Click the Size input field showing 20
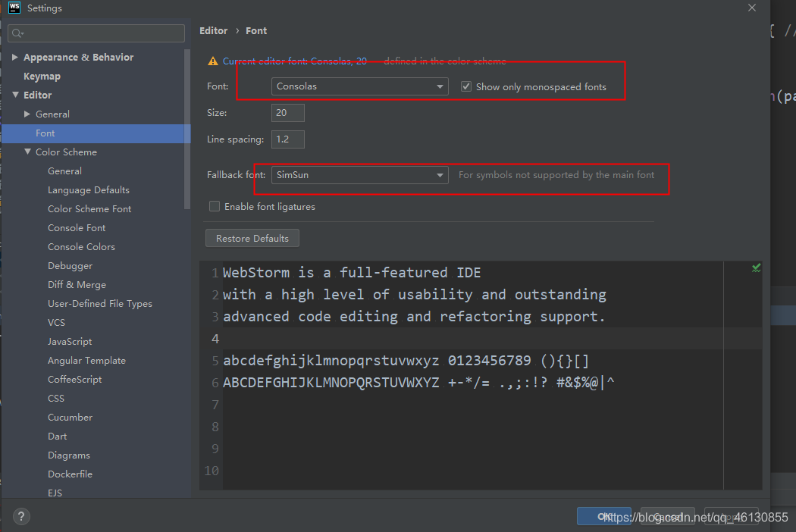Viewport: 796px width, 532px height. (288, 113)
